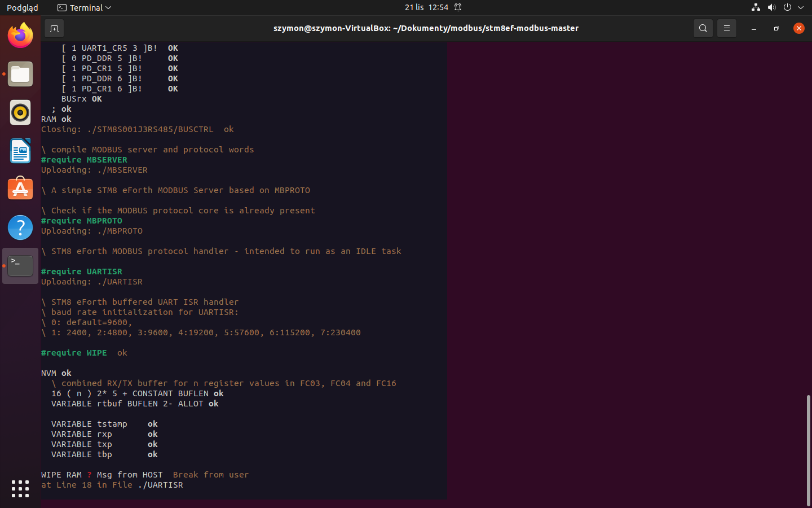
Task: Open the network status indicator
Action: [x=756, y=7]
